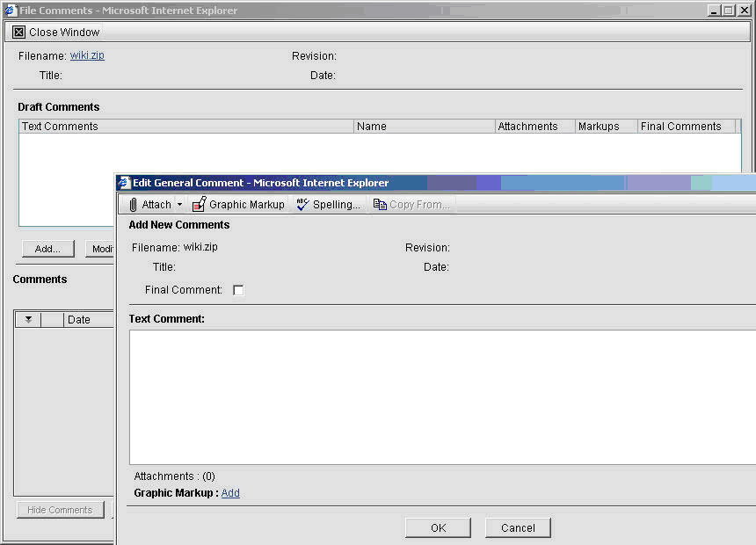Click the Add New Comments heading
This screenshot has width=756, height=545.
pos(178,225)
